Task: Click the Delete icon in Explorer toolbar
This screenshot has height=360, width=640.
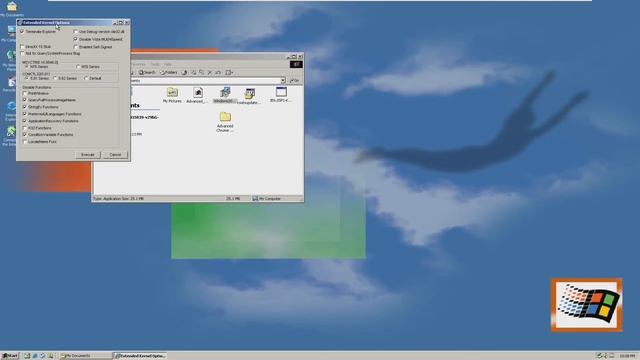Action: [210, 73]
